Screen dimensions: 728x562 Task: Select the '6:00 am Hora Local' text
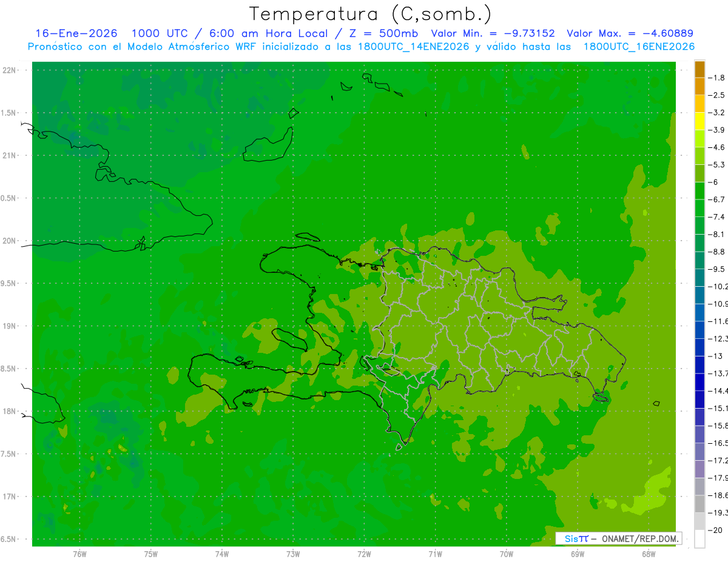pos(268,33)
